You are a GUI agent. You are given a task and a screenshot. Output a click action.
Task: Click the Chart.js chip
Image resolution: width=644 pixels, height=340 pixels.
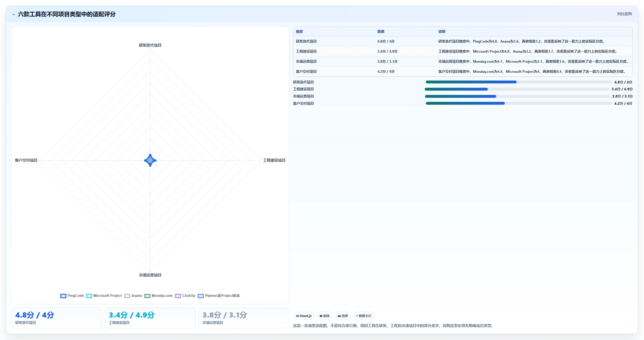[304, 316]
